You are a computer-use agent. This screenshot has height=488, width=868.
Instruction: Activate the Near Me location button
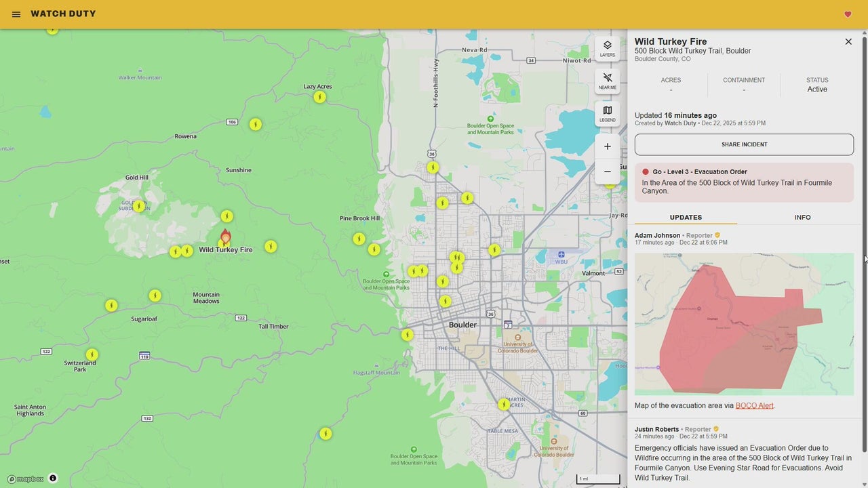coord(608,81)
